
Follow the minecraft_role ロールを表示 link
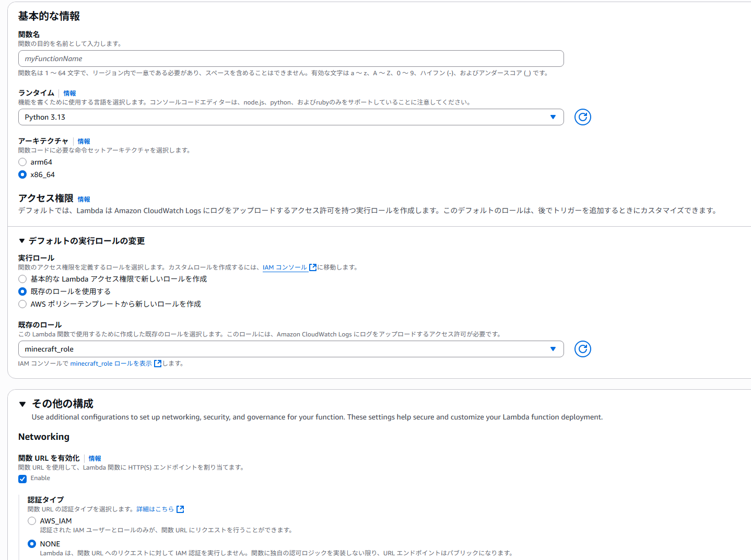(x=111, y=364)
